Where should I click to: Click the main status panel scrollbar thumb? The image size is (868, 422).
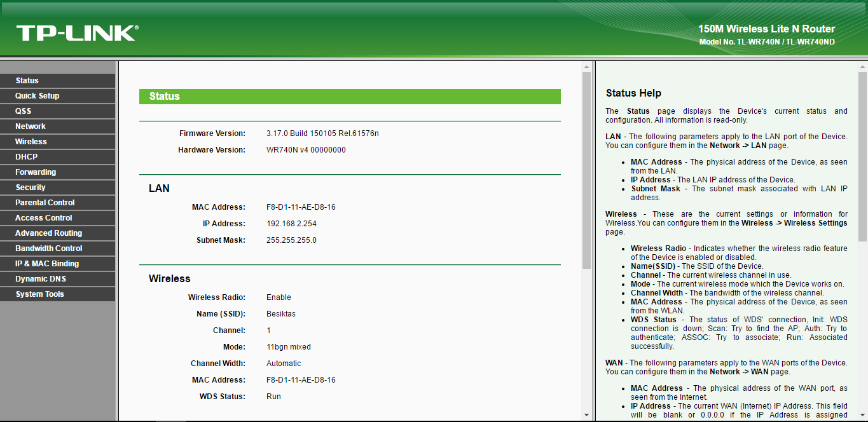(x=587, y=169)
